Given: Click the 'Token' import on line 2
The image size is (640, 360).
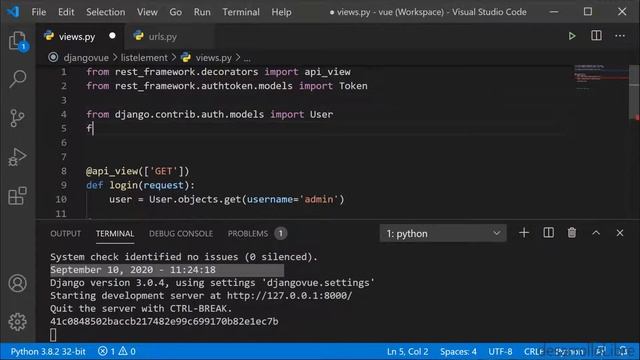Looking at the screenshot, I should 353,86.
